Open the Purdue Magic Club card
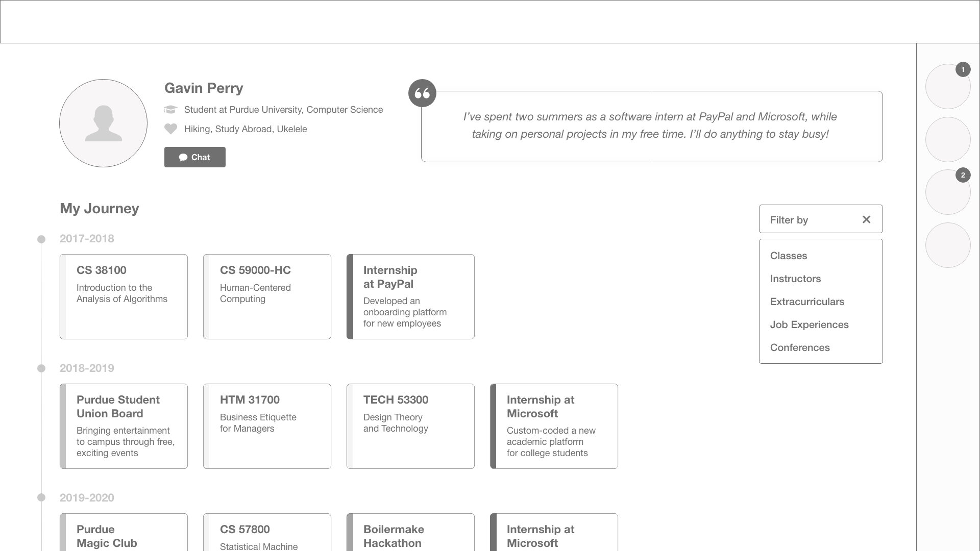The image size is (980, 551). [124, 532]
